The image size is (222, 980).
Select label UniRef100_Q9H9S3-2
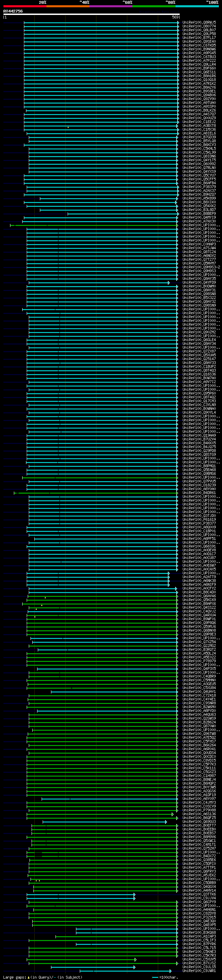(201, 267)
